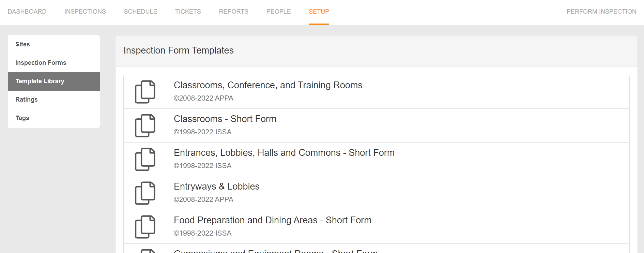Open the Tickets page
The width and height of the screenshot is (644, 253).
coord(188,11)
